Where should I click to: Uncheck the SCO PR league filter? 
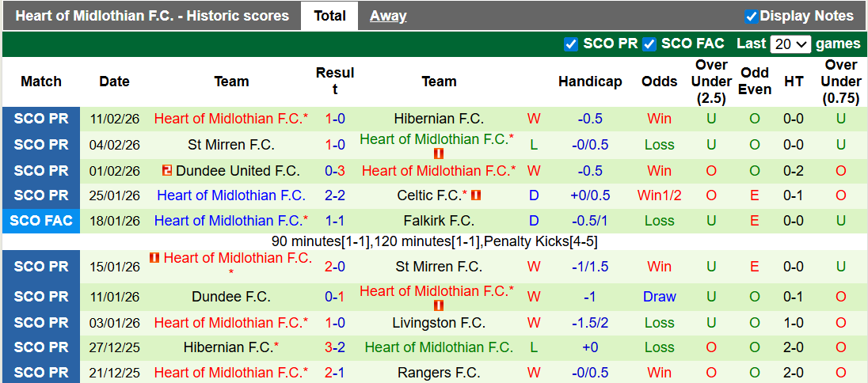tap(570, 44)
